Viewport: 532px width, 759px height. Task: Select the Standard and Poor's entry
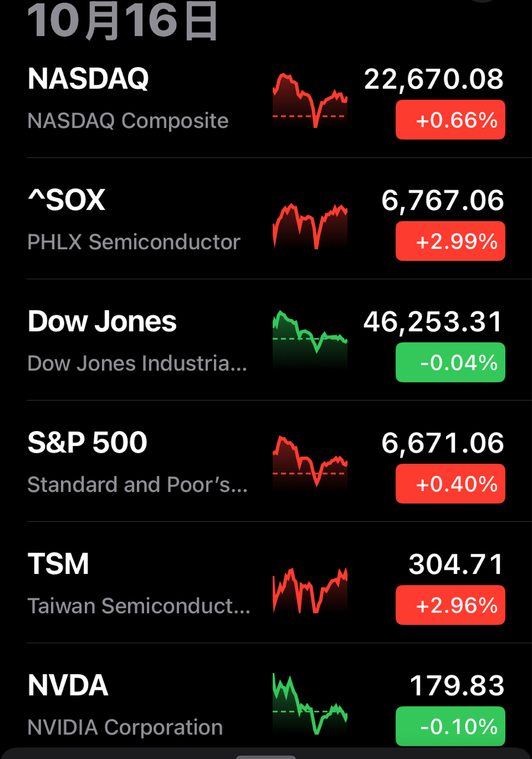pyautogui.click(x=136, y=485)
